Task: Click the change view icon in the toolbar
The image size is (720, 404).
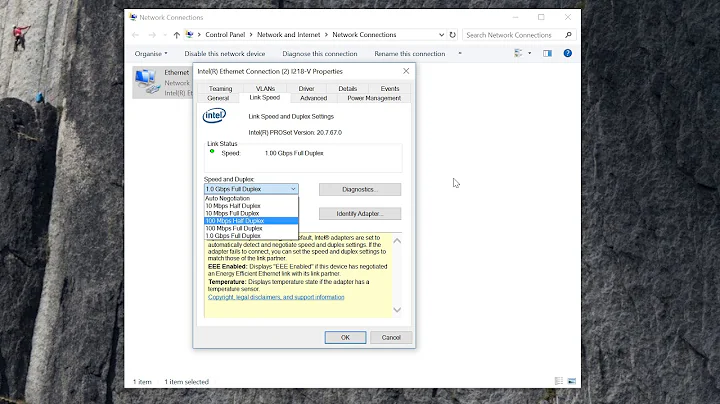Action: click(518, 53)
